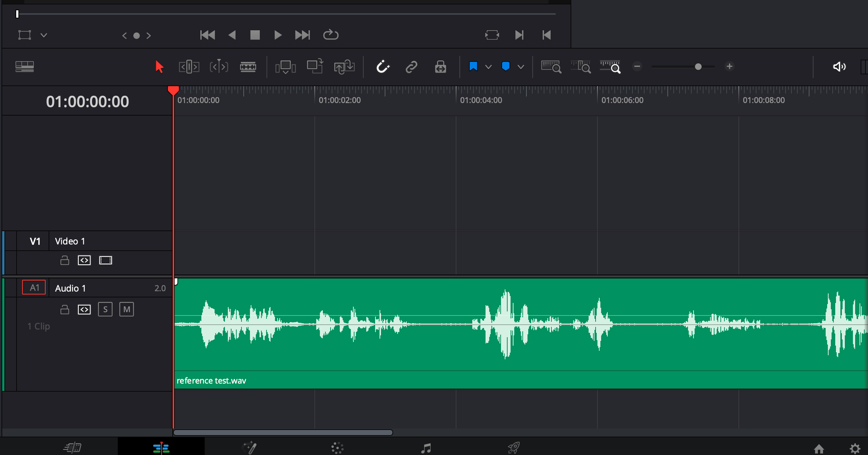Toggle the Linked Selection chain icon
The image size is (868, 455).
pos(411,67)
